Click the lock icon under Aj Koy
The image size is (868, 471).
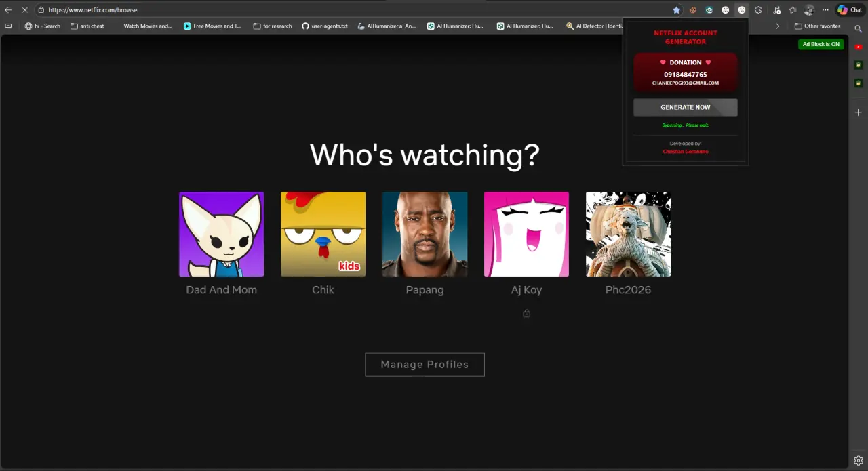[x=526, y=313]
